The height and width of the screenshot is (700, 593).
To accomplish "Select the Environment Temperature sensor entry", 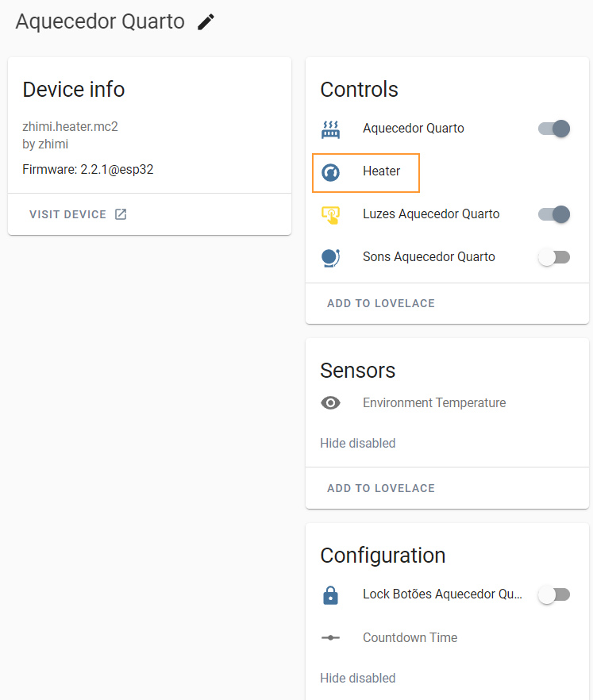I will pos(433,403).
